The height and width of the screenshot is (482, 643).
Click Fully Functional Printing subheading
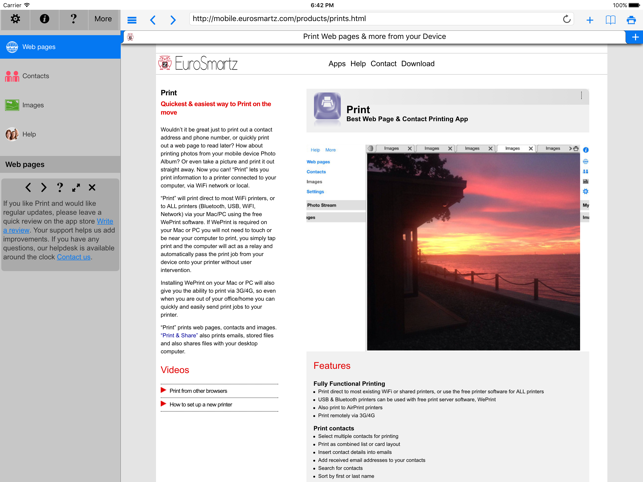pos(349,384)
